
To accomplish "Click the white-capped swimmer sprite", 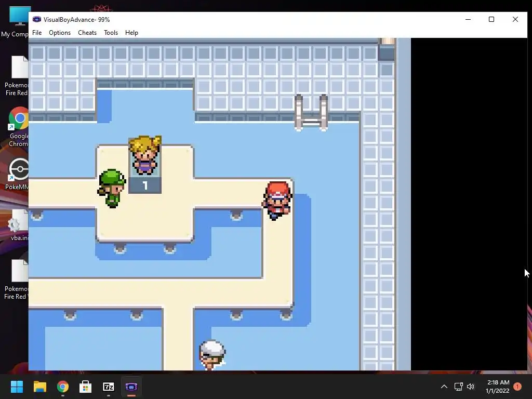I will click(x=212, y=355).
